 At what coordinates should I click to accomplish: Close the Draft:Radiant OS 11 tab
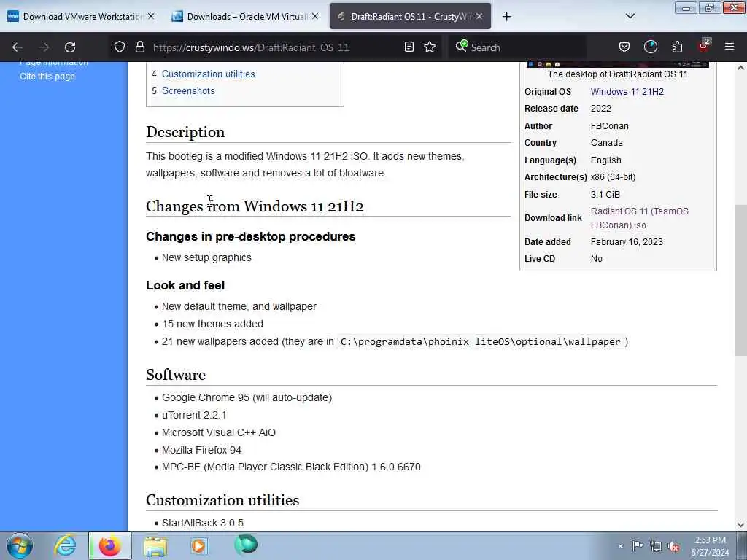tap(479, 16)
